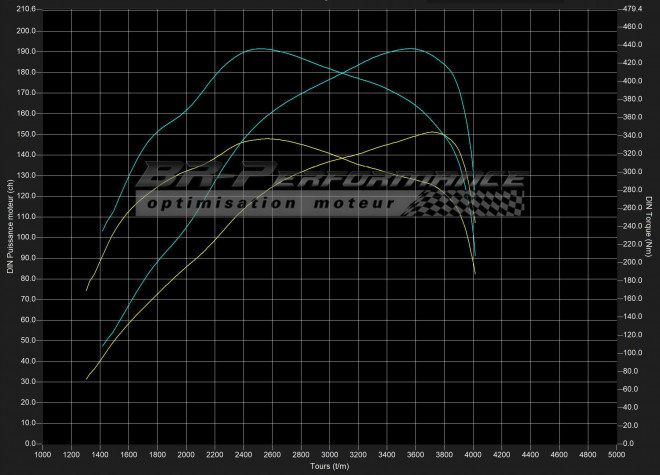Click the peak of the cyan power curve

tap(411, 48)
